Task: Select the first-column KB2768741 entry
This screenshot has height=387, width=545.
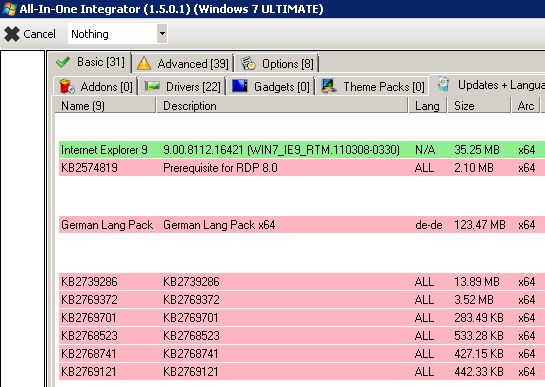Action: click(x=89, y=354)
